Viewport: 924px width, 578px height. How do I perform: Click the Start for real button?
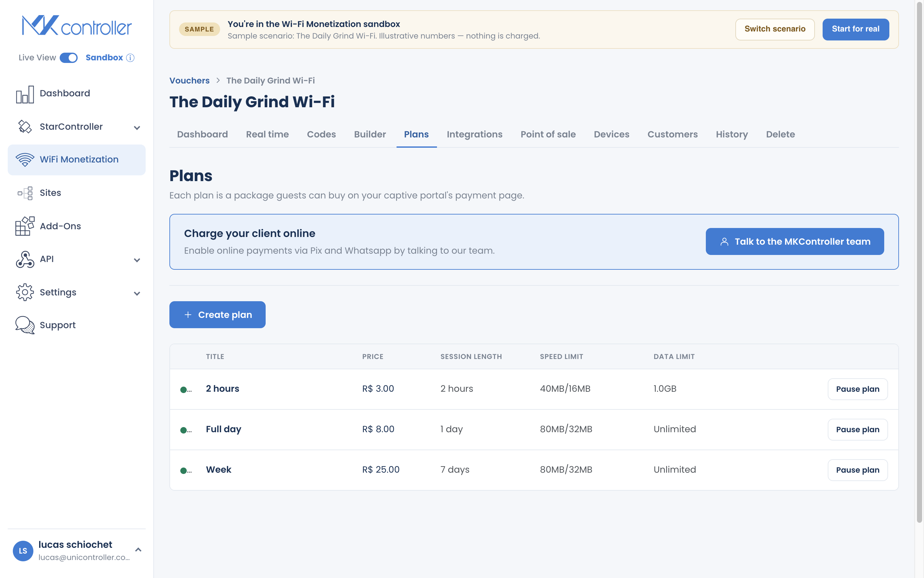coord(855,29)
